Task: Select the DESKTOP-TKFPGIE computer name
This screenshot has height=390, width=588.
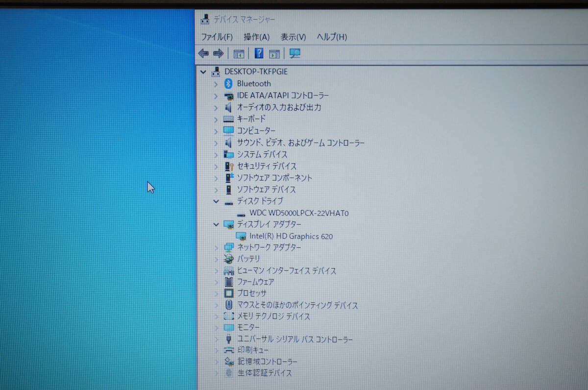Action: pos(256,72)
